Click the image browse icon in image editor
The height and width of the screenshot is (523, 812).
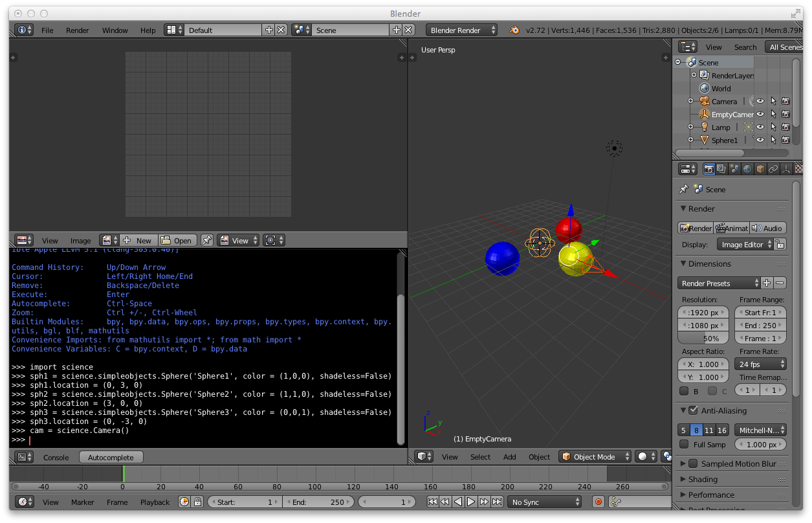[110, 240]
